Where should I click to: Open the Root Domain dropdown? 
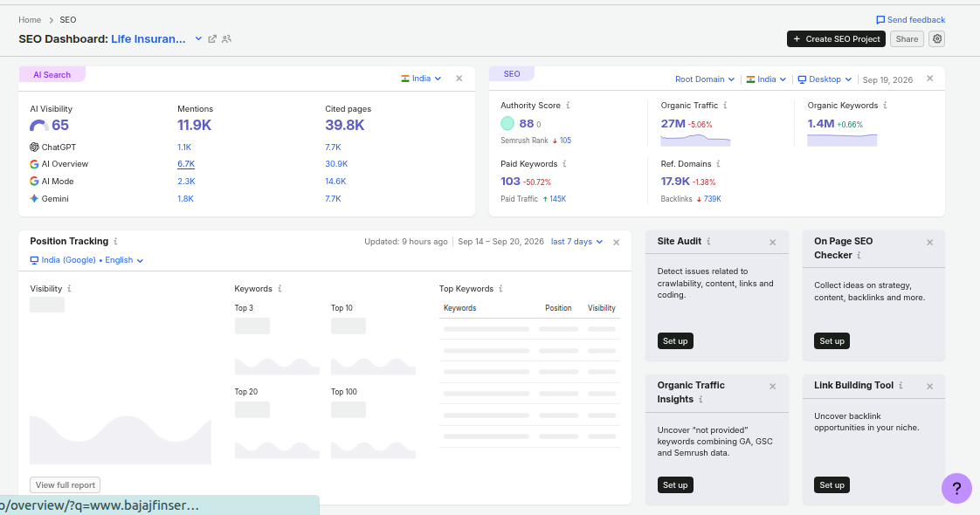click(704, 79)
